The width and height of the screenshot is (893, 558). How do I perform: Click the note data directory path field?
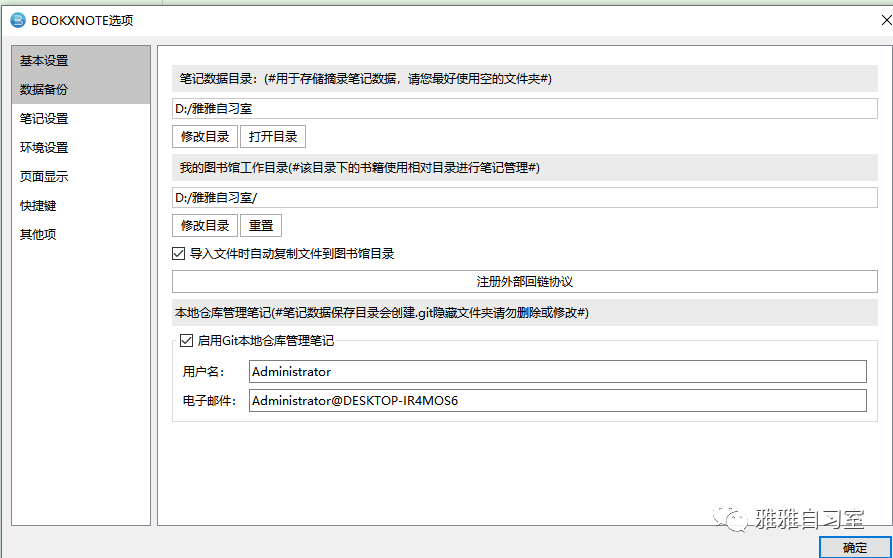[x=525, y=108]
